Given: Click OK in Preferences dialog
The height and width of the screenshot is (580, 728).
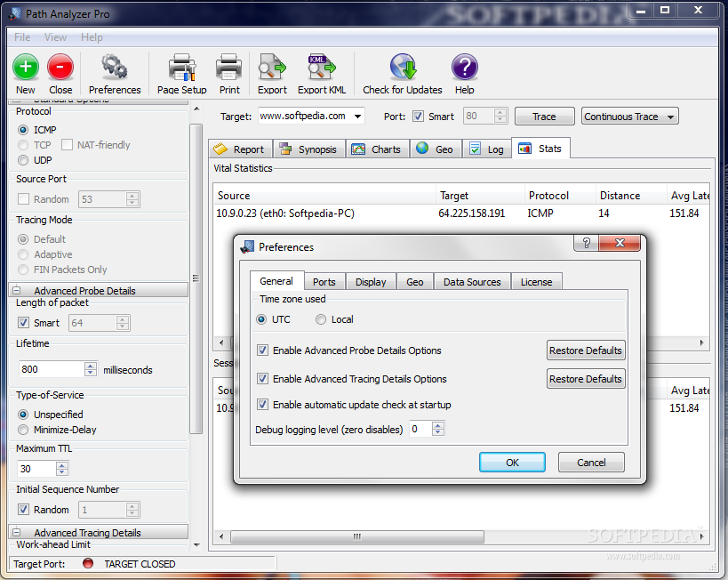Looking at the screenshot, I should pos(512,463).
